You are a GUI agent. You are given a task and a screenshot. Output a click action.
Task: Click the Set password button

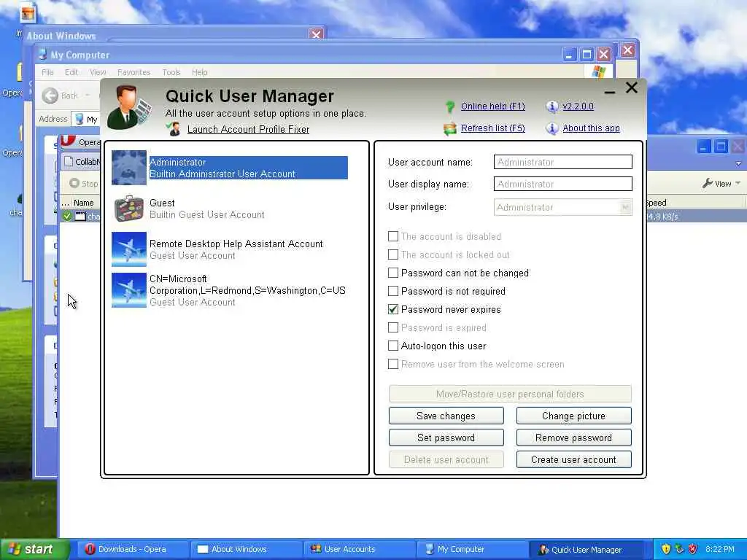pos(446,437)
